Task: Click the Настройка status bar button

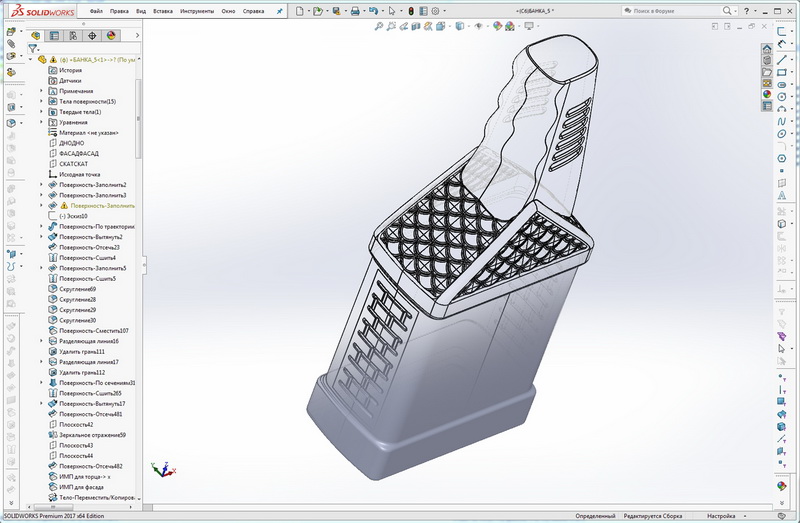Action: pos(721,516)
